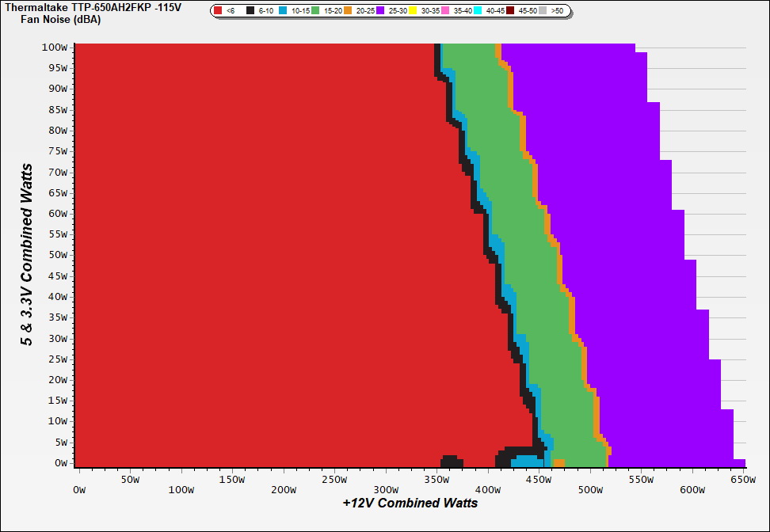
Task: Click the dark red 45-50 legend swatch
Action: [509, 11]
